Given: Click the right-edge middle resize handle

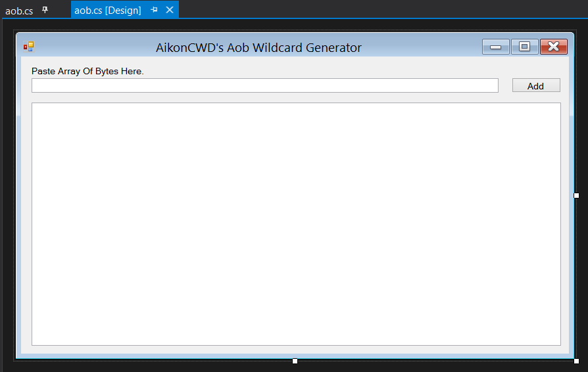Looking at the screenshot, I should (x=577, y=195).
